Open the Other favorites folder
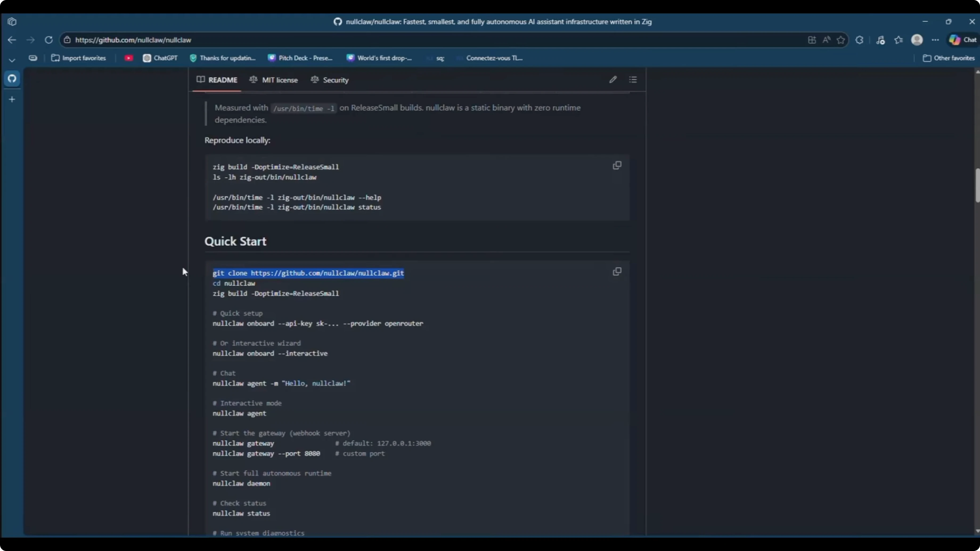Image resolution: width=980 pixels, height=551 pixels. 948,58
